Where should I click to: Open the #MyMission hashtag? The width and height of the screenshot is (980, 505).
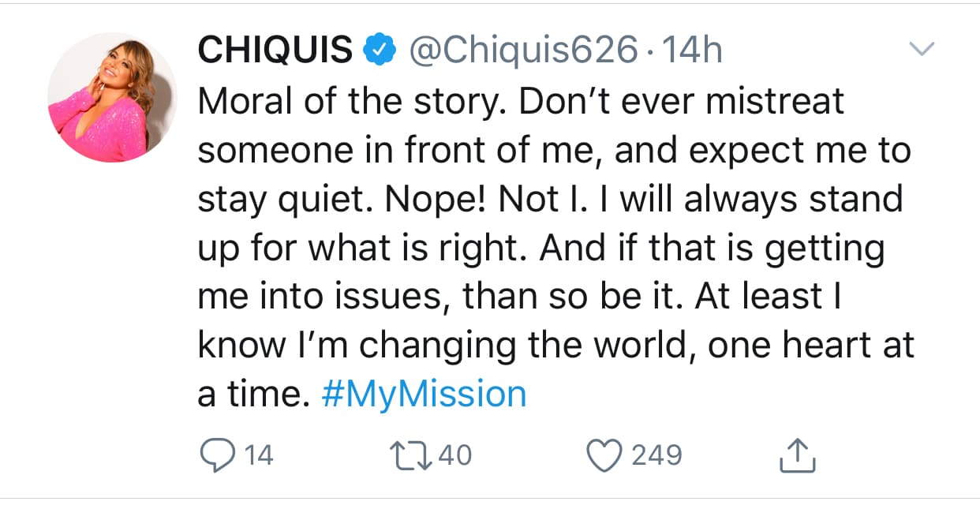[424, 394]
